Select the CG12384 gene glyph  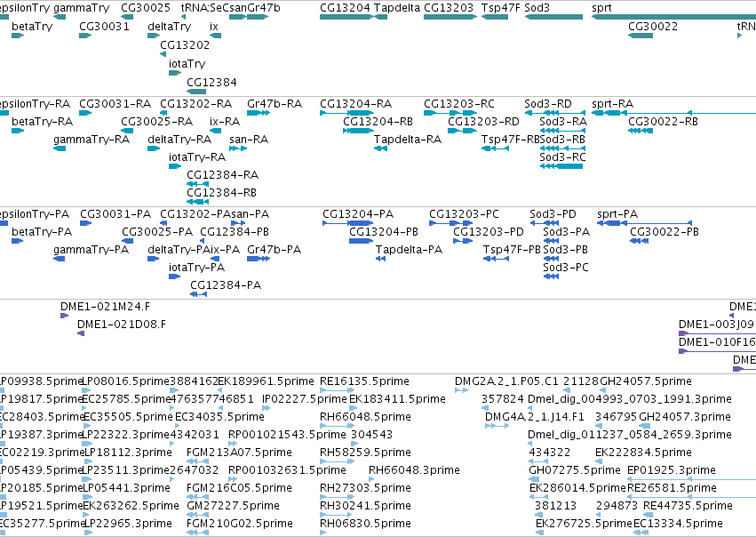pos(196,92)
